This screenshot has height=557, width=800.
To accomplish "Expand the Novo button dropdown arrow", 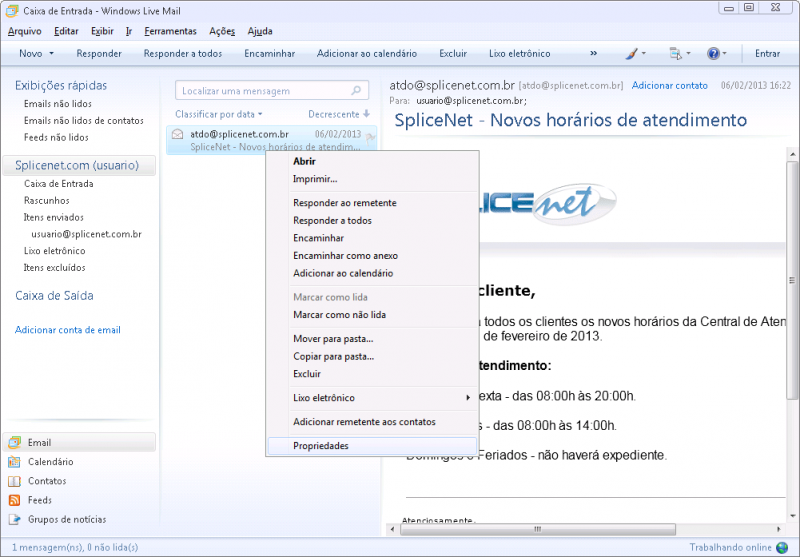I will coord(52,54).
